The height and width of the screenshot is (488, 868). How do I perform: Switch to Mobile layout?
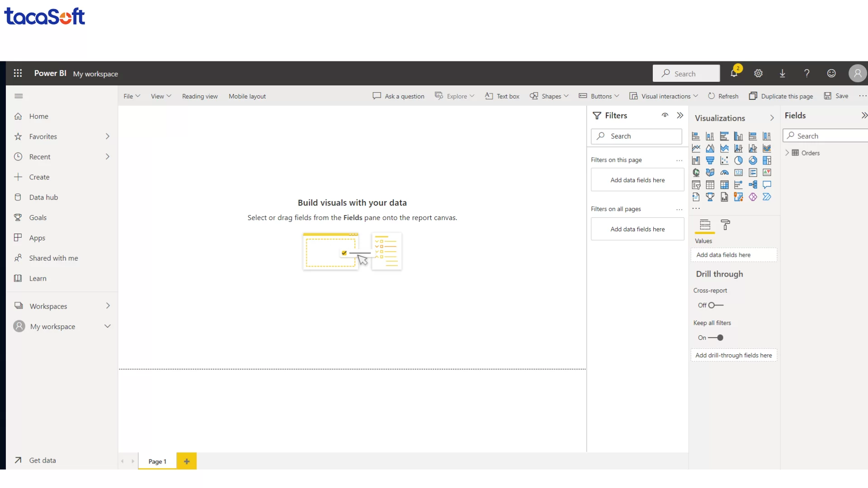[x=247, y=96]
